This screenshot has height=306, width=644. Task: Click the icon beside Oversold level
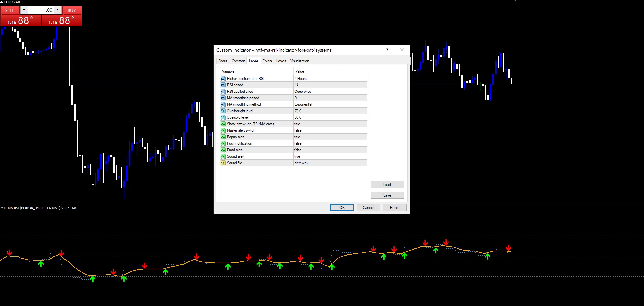point(223,117)
